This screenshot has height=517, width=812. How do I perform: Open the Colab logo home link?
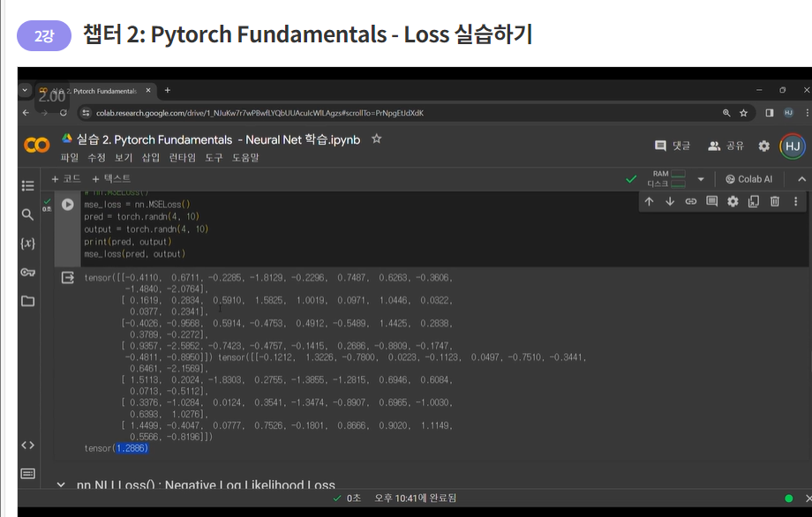click(37, 146)
